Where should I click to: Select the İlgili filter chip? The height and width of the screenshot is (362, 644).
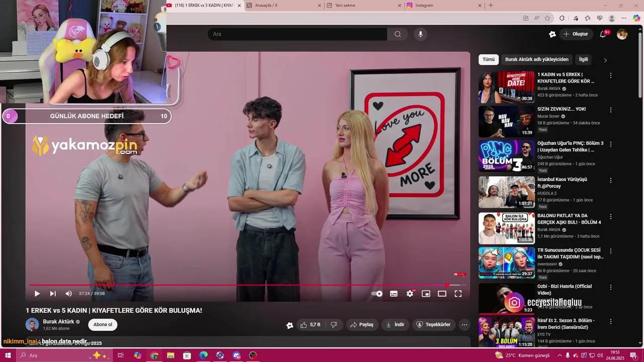coord(583,59)
